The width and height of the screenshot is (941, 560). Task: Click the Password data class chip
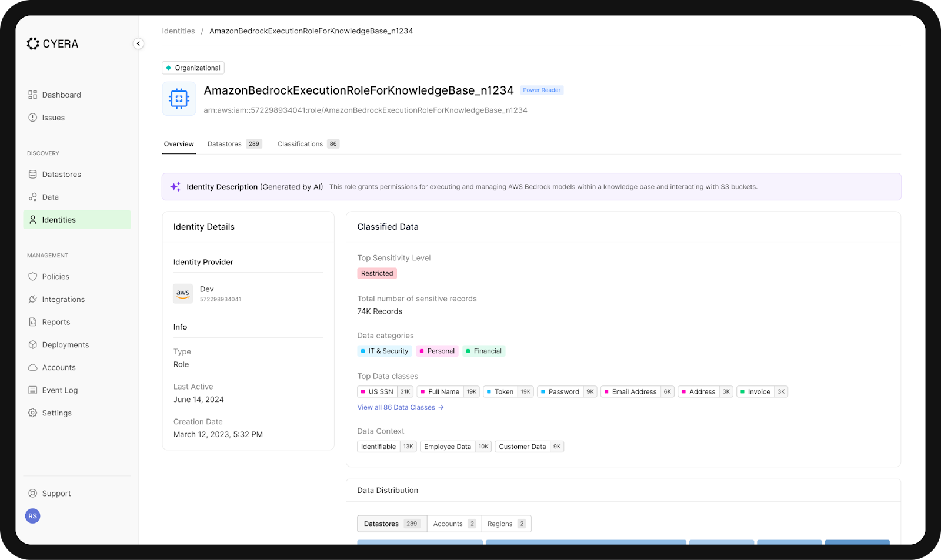click(568, 391)
